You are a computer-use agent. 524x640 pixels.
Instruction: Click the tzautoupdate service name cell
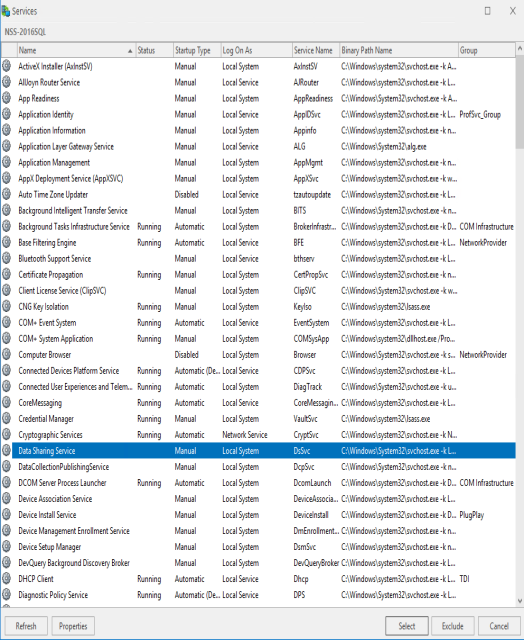point(312,195)
